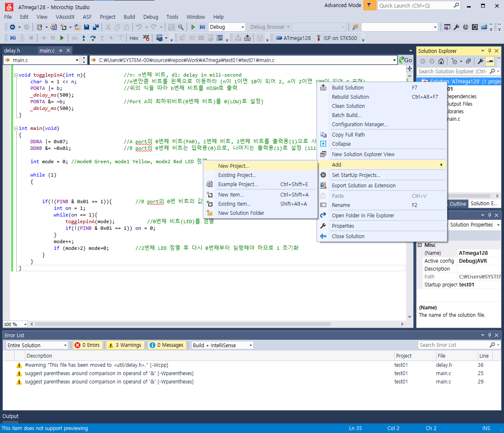Toggle the 0 Messages filter
Image resolution: width=504 pixels, height=433 pixels.
[x=167, y=345]
